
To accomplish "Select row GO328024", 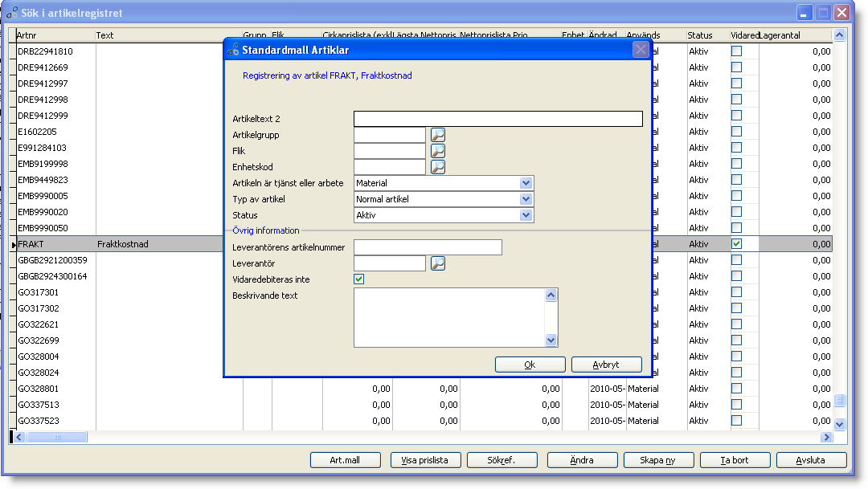I will click(39, 372).
